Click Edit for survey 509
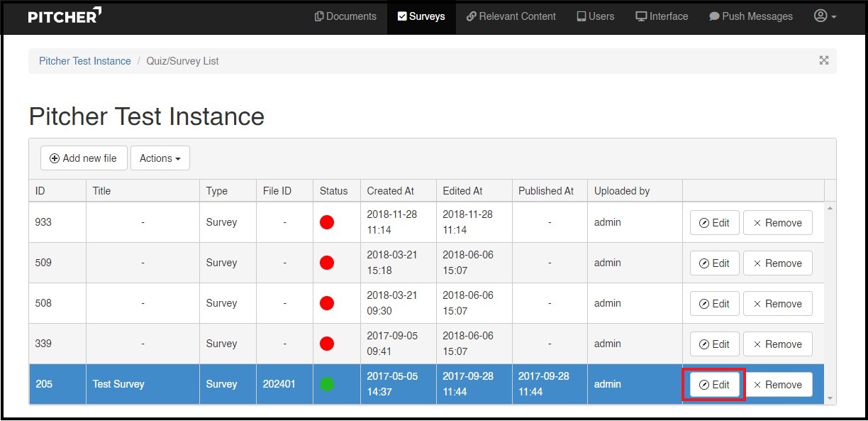Image resolution: width=868 pixels, height=421 pixels. 714,263
